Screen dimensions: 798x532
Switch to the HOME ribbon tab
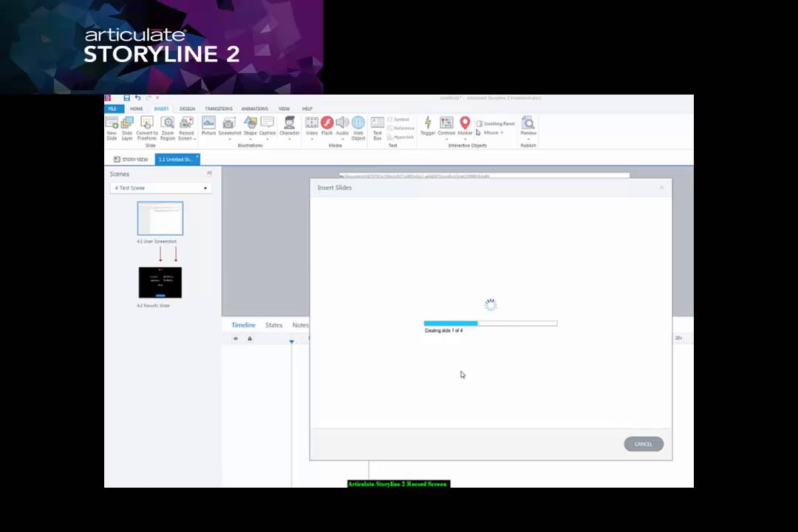point(137,109)
